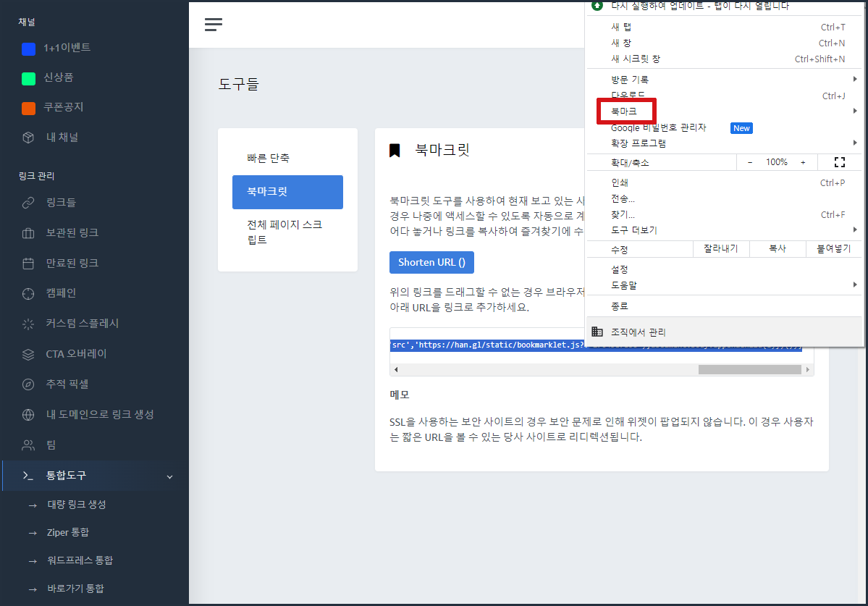
Task: Open 설정 from the browser menu
Action: pos(725,269)
